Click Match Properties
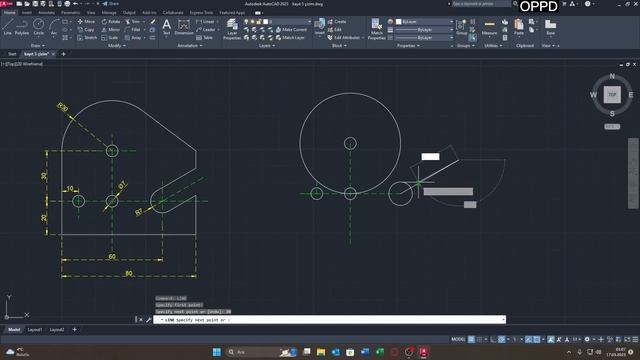The height and width of the screenshot is (360, 640). point(376,29)
